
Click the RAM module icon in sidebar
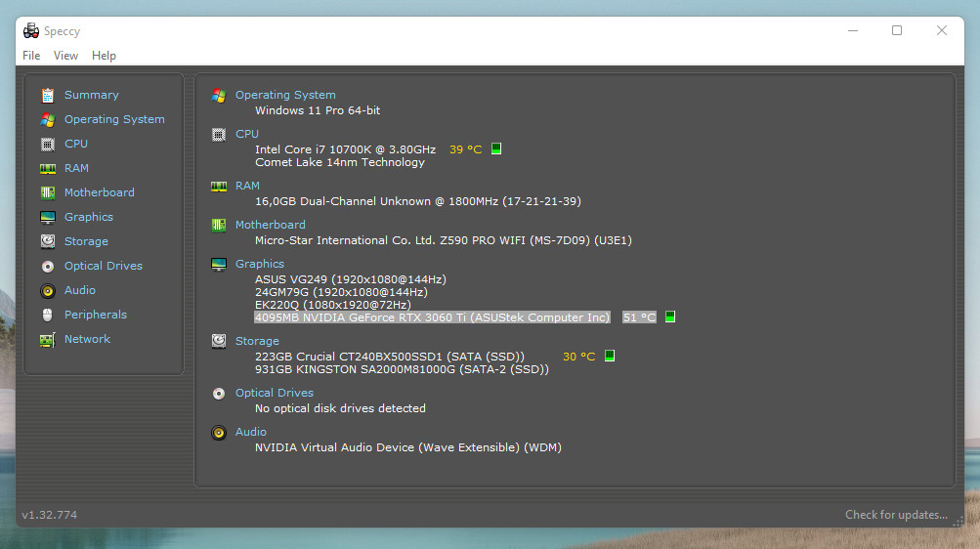click(47, 168)
